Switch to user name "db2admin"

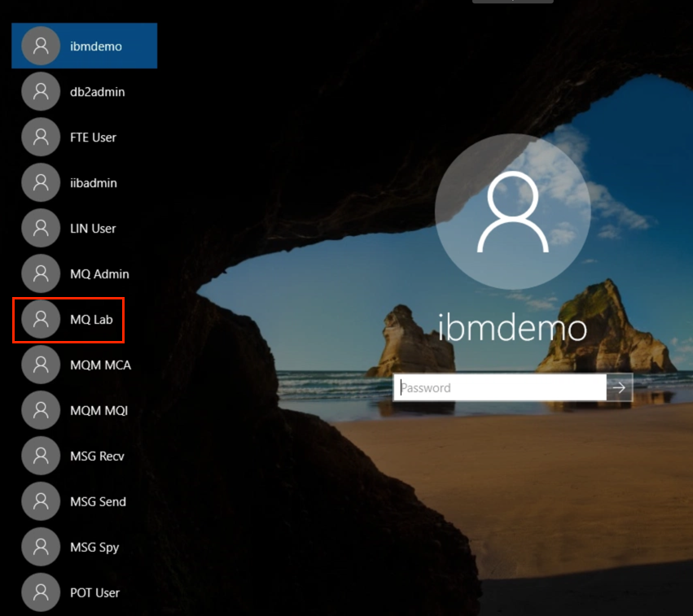coord(97,92)
